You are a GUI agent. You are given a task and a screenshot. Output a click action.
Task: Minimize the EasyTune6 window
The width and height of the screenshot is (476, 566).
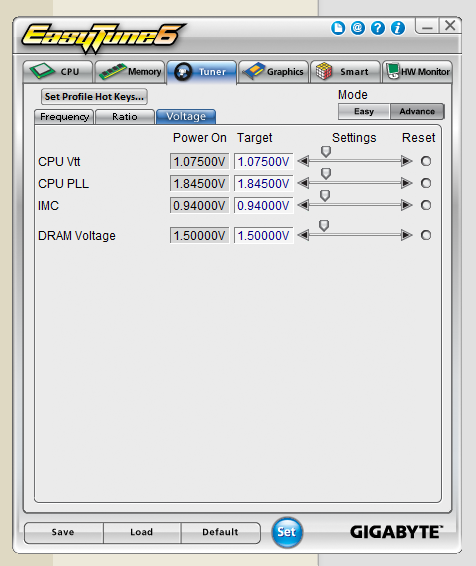click(x=427, y=26)
